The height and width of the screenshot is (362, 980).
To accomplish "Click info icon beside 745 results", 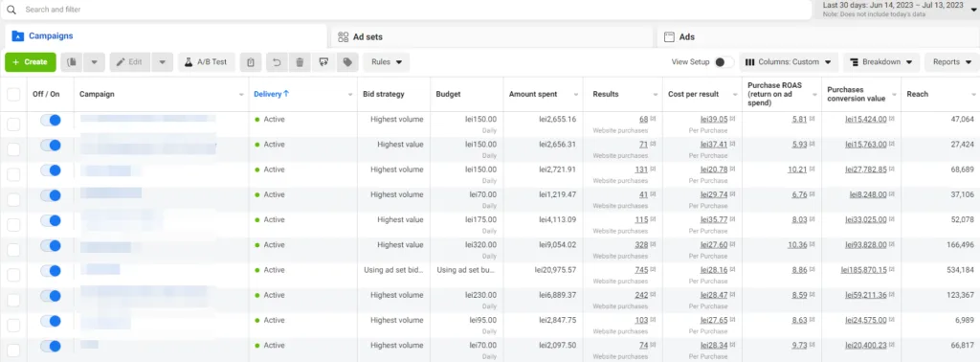I will (x=653, y=270).
